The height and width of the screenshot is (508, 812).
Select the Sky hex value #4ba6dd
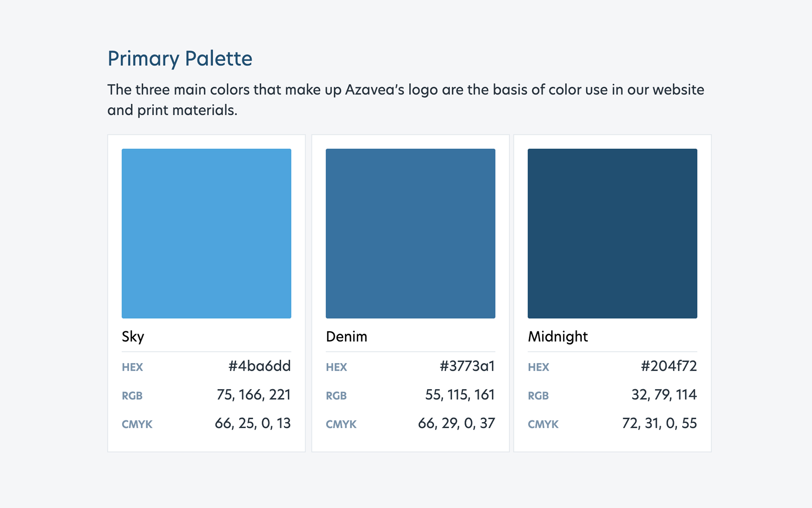tap(260, 366)
